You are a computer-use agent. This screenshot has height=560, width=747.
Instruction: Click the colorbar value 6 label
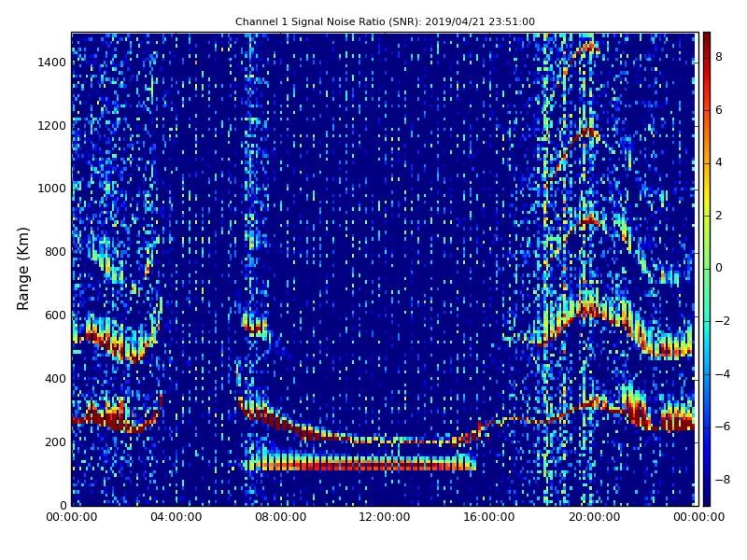(x=719, y=110)
